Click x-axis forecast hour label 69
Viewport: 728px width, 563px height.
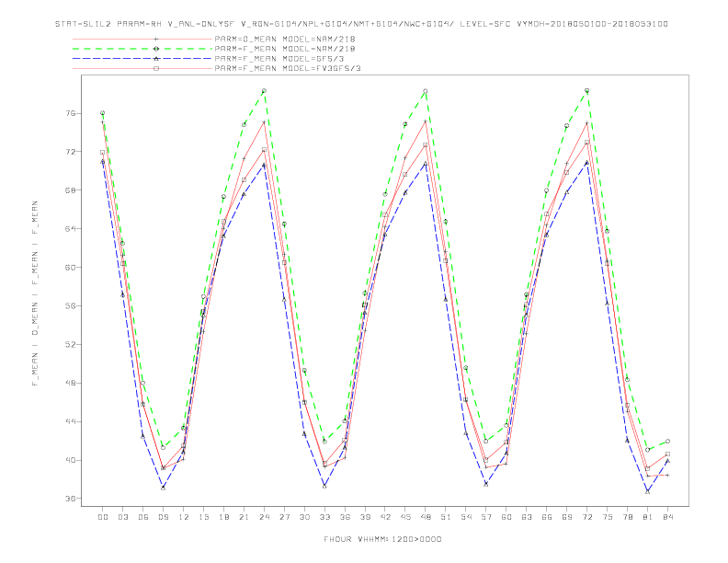click(x=567, y=517)
